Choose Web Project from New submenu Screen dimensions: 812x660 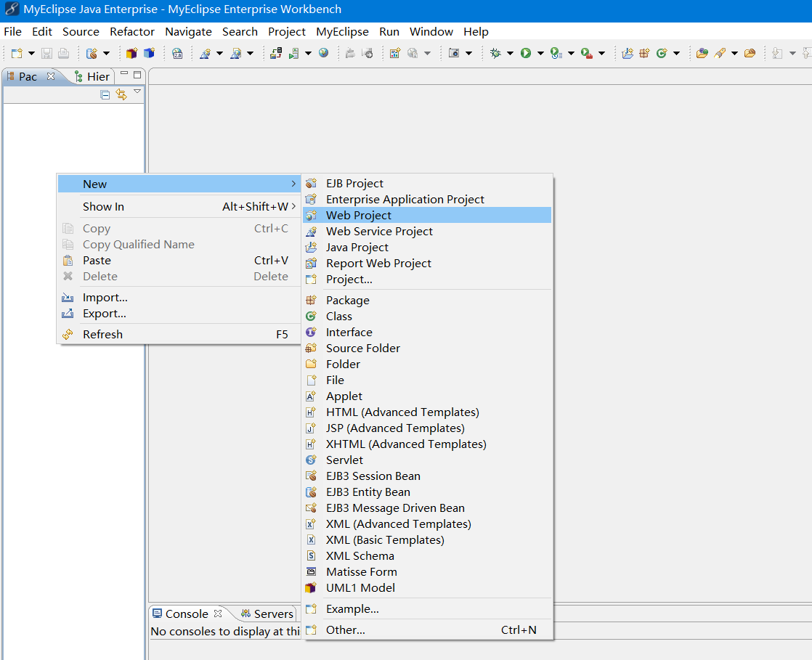tap(427, 216)
